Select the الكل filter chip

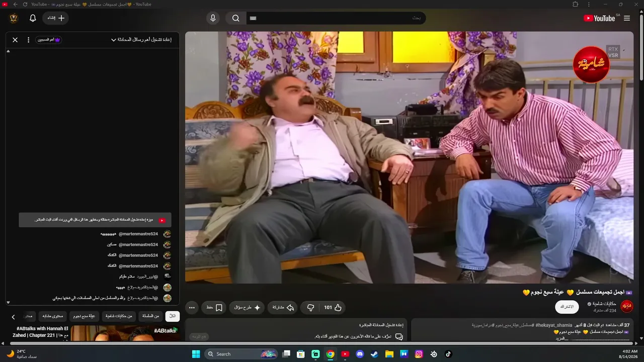(x=173, y=316)
